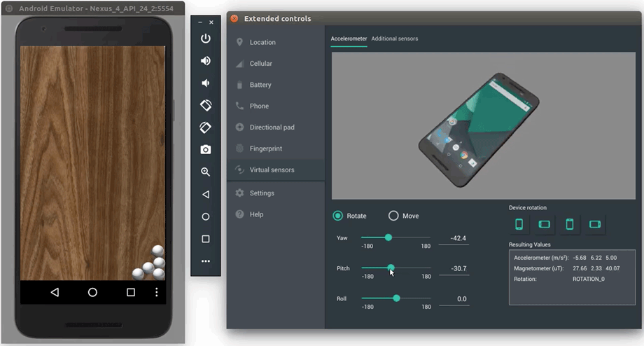This screenshot has width=644, height=346.
Task: Click the Yaw slider handle
Action: [x=388, y=237]
